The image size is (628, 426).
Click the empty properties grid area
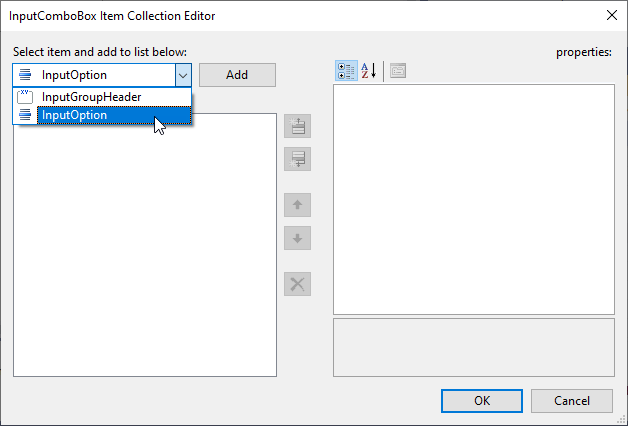(x=473, y=200)
